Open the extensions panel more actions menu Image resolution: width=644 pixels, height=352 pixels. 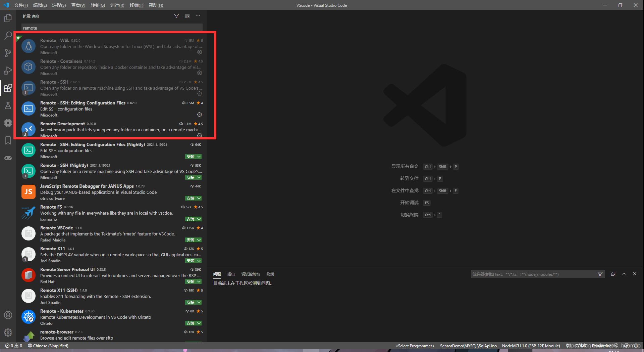click(198, 16)
